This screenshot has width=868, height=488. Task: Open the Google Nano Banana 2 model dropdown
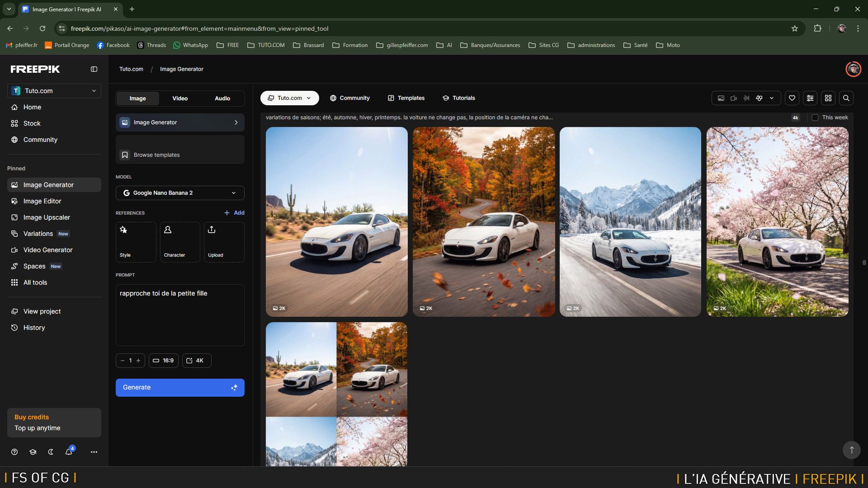coord(180,193)
